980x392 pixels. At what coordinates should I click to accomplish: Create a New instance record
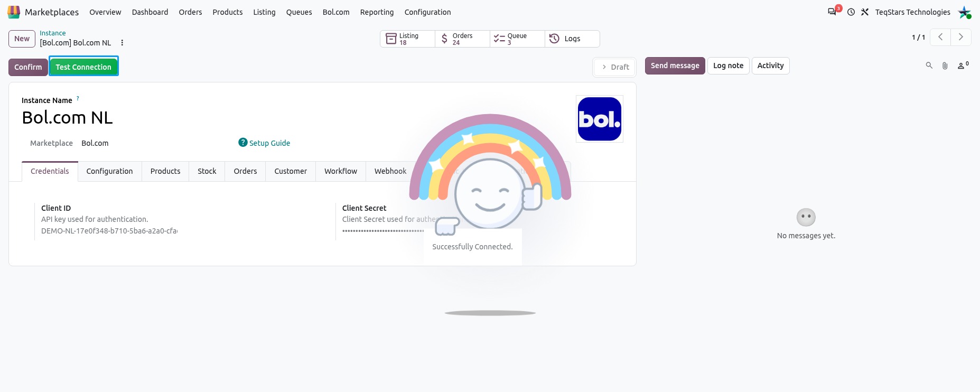[22, 39]
